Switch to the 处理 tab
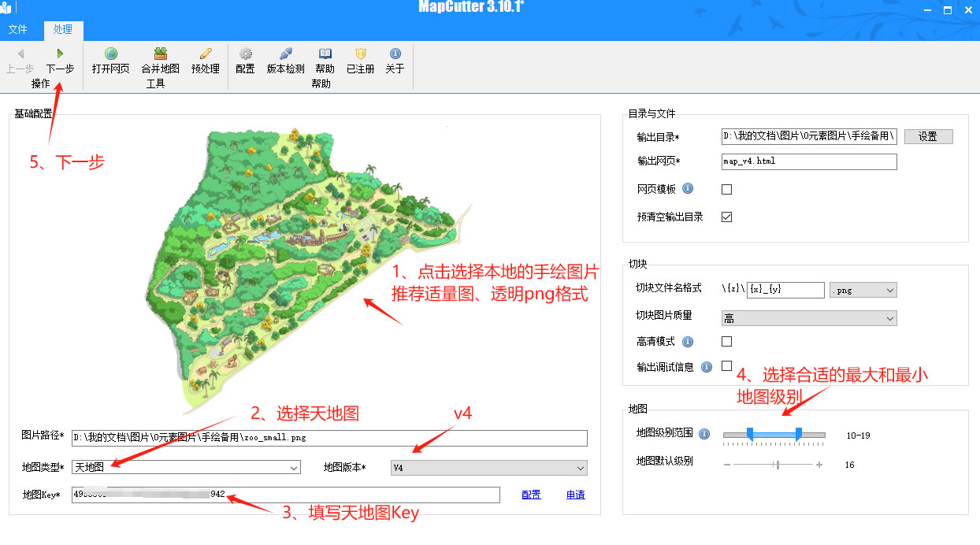 coord(63,30)
